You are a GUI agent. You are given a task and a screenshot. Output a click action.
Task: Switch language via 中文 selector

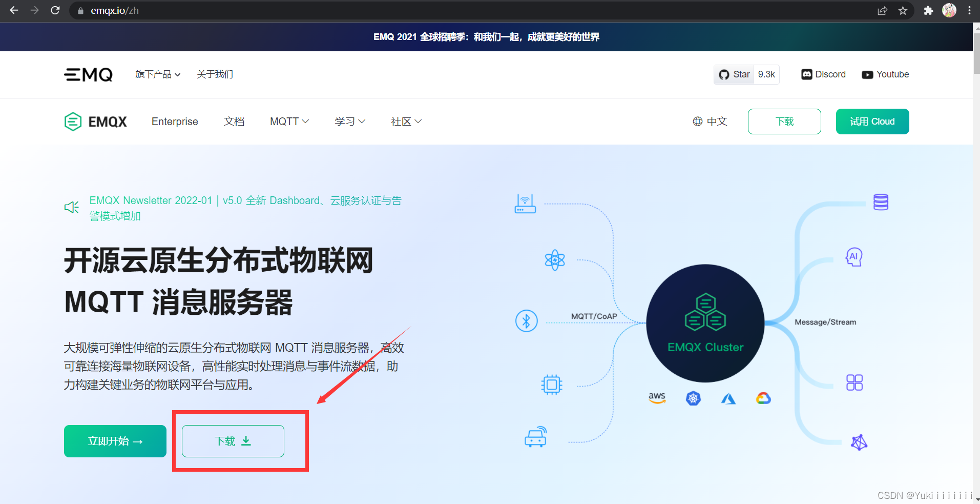[x=710, y=122]
